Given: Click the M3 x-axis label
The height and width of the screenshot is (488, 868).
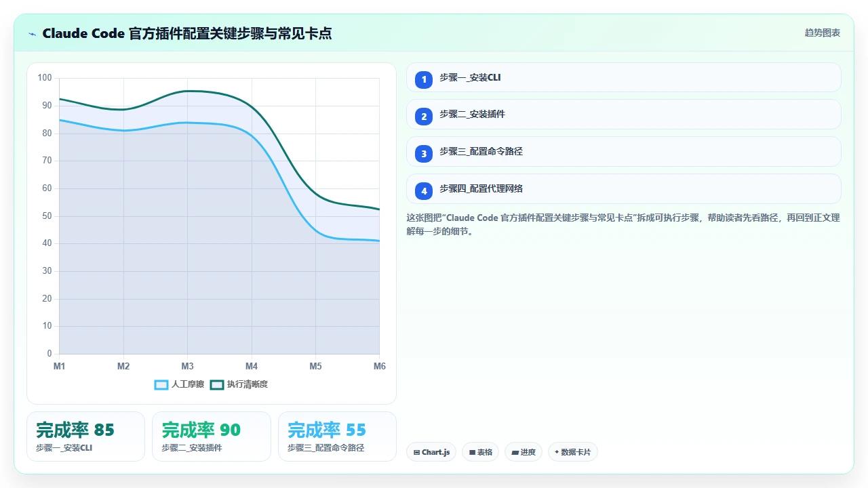Looking at the screenshot, I should coord(188,367).
